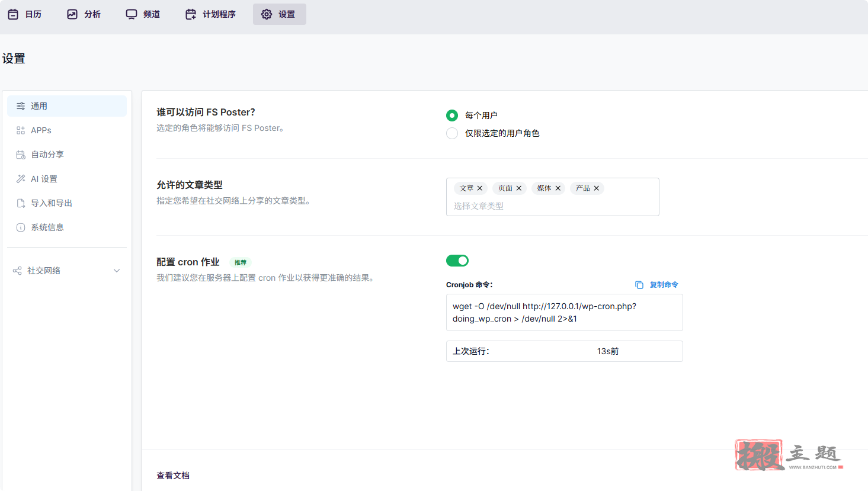Image resolution: width=868 pixels, height=491 pixels.
Task: Click the 查看文档 link
Action: (173, 476)
